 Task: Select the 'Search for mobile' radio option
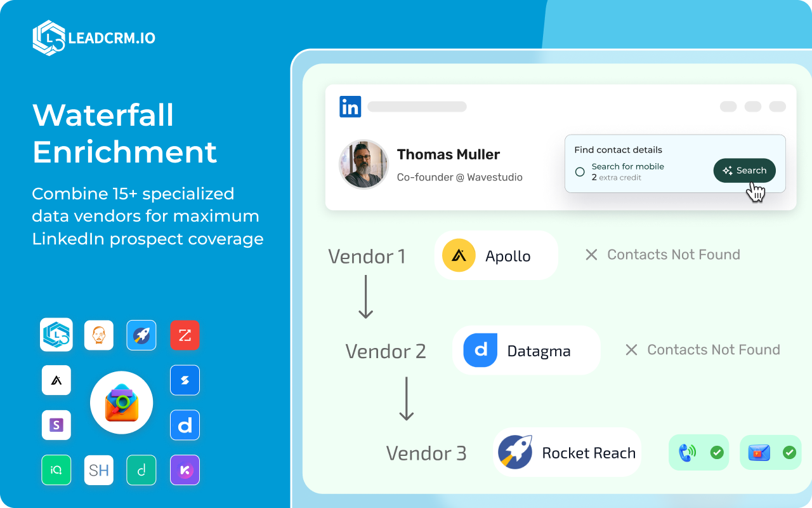(x=580, y=171)
